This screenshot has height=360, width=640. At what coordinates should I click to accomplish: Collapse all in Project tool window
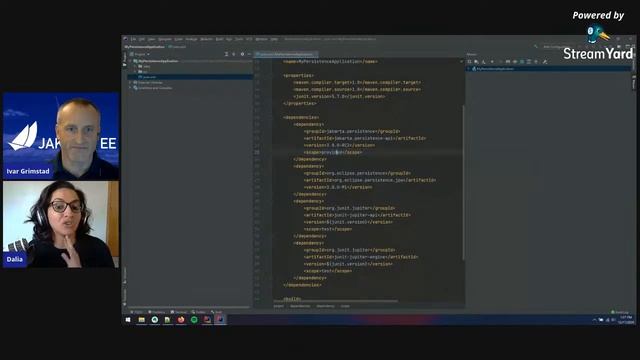coord(234,54)
